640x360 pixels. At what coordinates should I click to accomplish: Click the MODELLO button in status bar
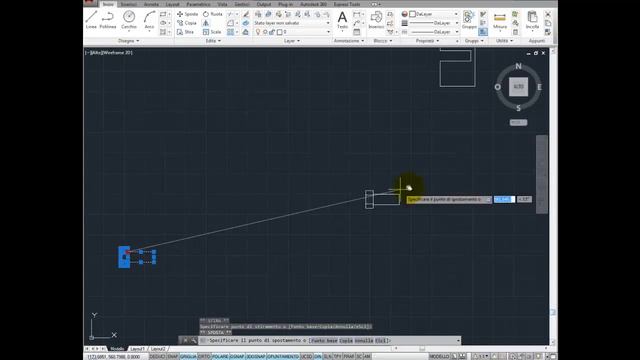(x=439, y=357)
